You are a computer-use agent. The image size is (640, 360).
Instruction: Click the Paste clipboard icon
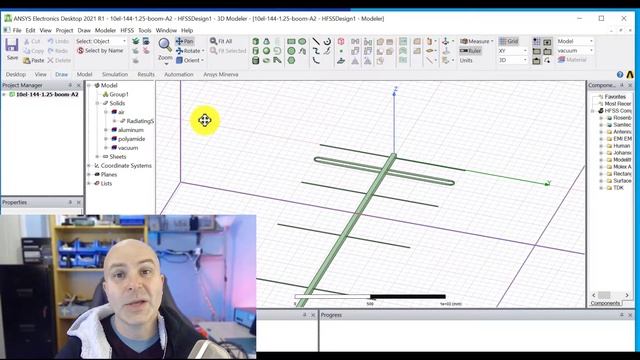[x=27, y=60]
